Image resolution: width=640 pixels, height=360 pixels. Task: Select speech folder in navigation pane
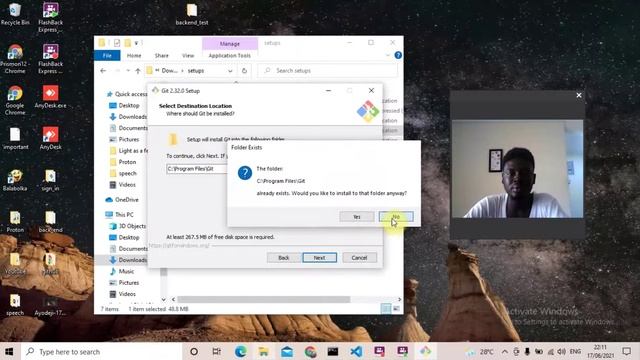[123, 173]
